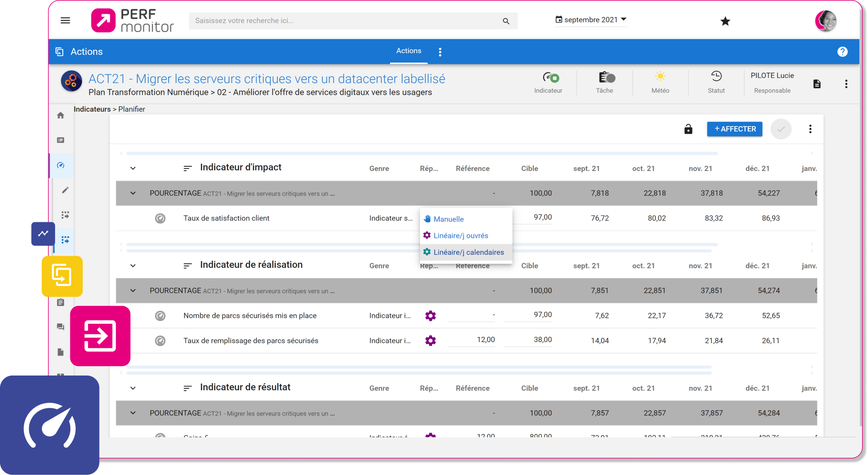Click horizontal scrollbar above Indicateur d'impact
Viewport: 868px width, 475px height.
(422, 153)
